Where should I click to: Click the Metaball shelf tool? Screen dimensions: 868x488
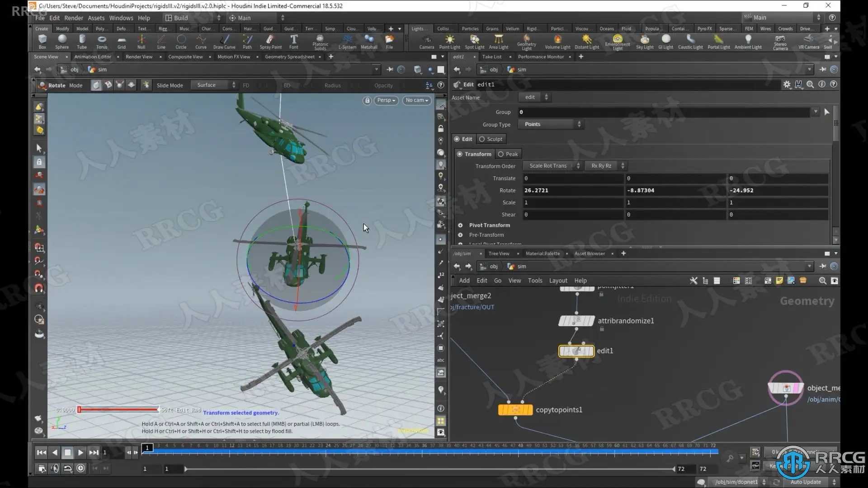[x=369, y=41]
